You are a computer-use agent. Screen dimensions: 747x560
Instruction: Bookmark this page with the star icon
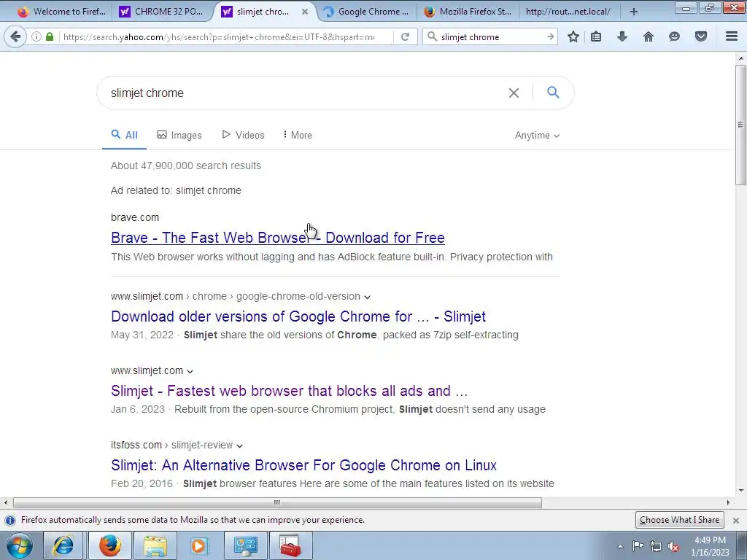click(573, 36)
